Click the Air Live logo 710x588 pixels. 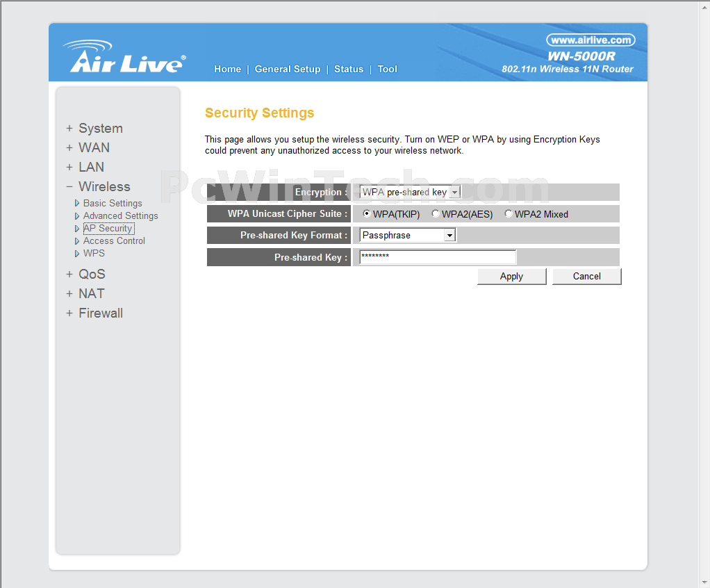[124, 56]
